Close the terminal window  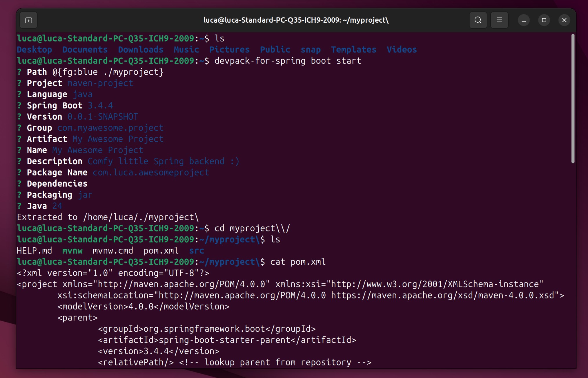pyautogui.click(x=564, y=20)
